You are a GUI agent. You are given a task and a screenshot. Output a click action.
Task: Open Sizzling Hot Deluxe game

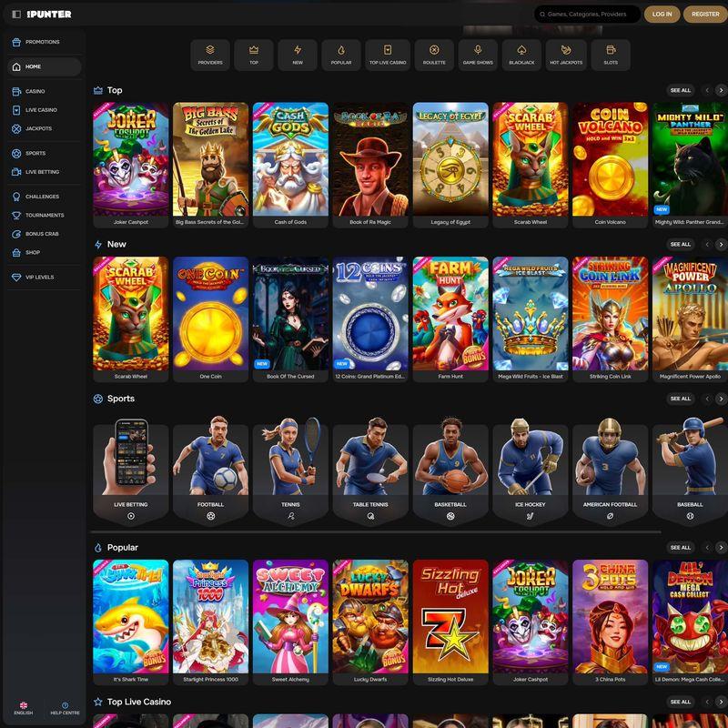pyautogui.click(x=450, y=622)
